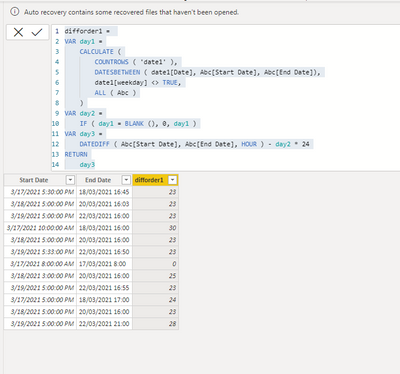Screen dimensions: 400x374
Task: Select cell 22/03/2021 16:50
Action: pyautogui.click(x=104, y=252)
